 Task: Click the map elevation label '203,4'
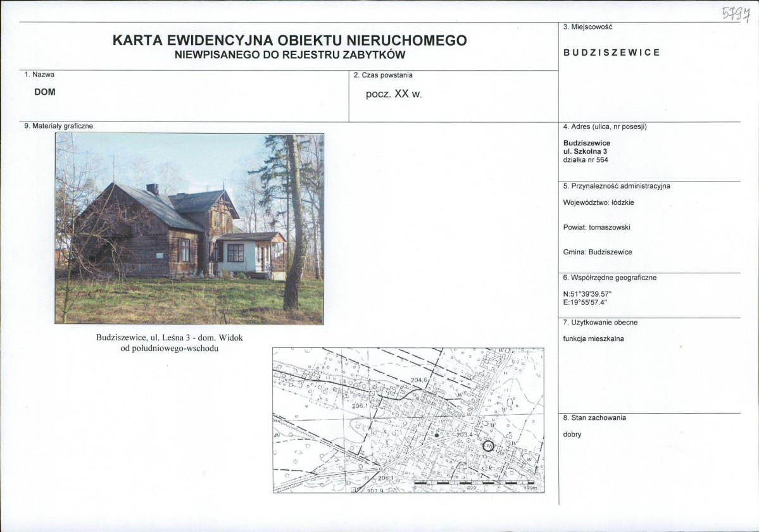(x=464, y=435)
